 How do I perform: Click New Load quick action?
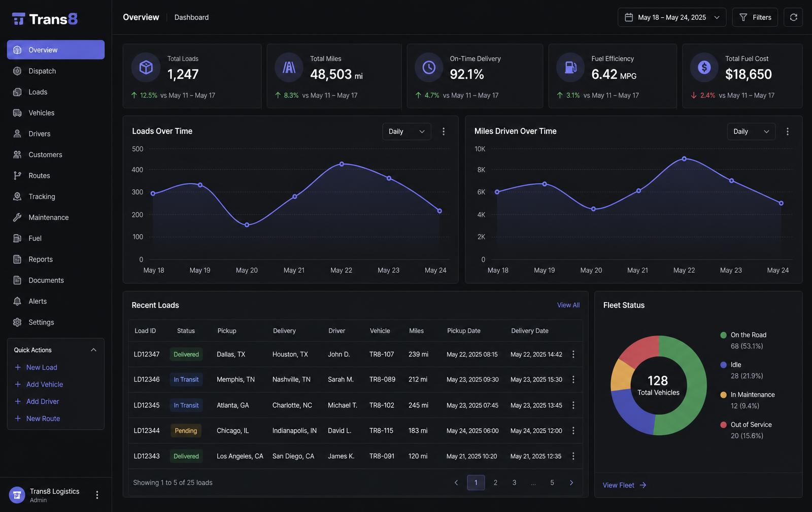click(36, 367)
